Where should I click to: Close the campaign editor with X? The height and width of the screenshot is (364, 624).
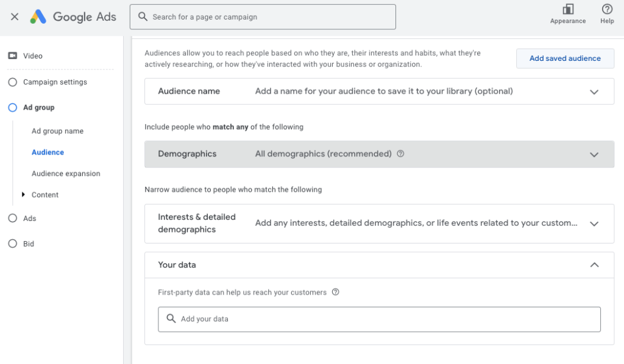click(x=15, y=17)
